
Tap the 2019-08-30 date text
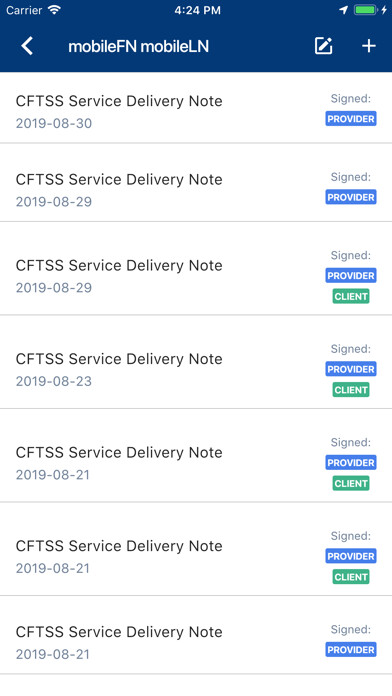(54, 123)
